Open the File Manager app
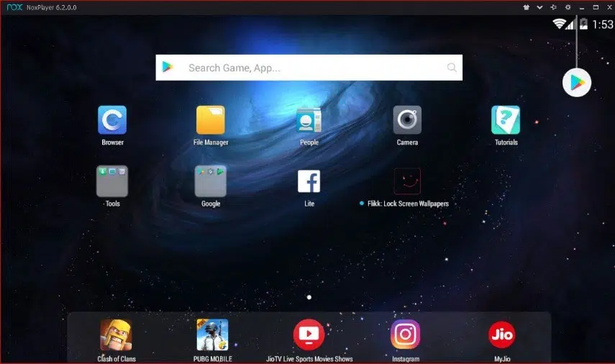The height and width of the screenshot is (364, 615). click(x=211, y=120)
